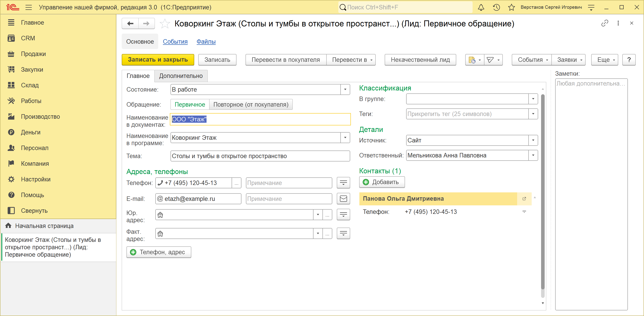The width and height of the screenshot is (644, 316).
Task: Click the global search field
Action: coord(405,7)
